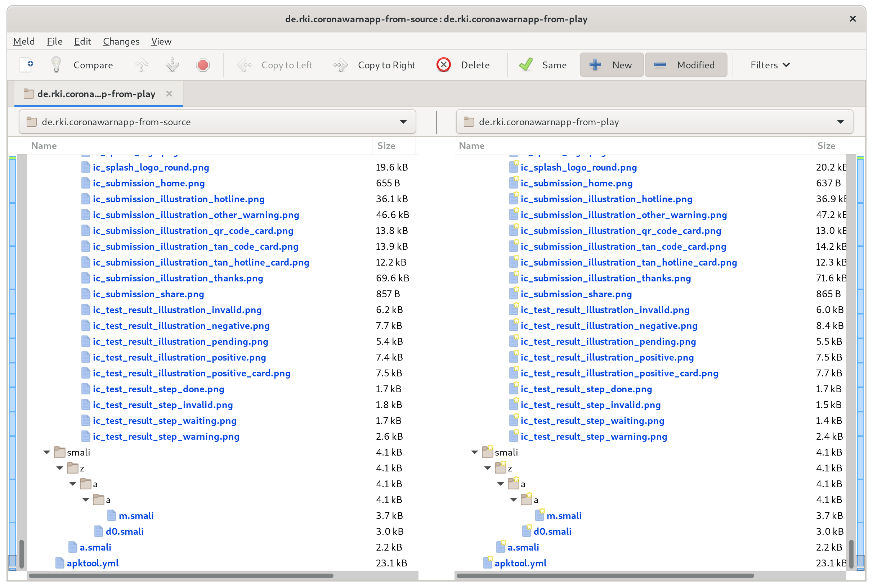Click the right smali folder icon
873x588 pixels.
[x=488, y=452]
